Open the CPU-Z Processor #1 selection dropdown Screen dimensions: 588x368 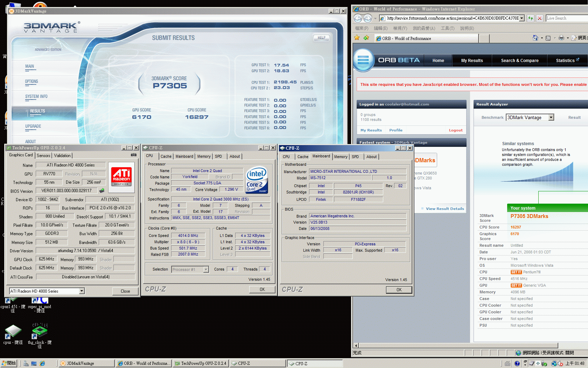click(206, 270)
